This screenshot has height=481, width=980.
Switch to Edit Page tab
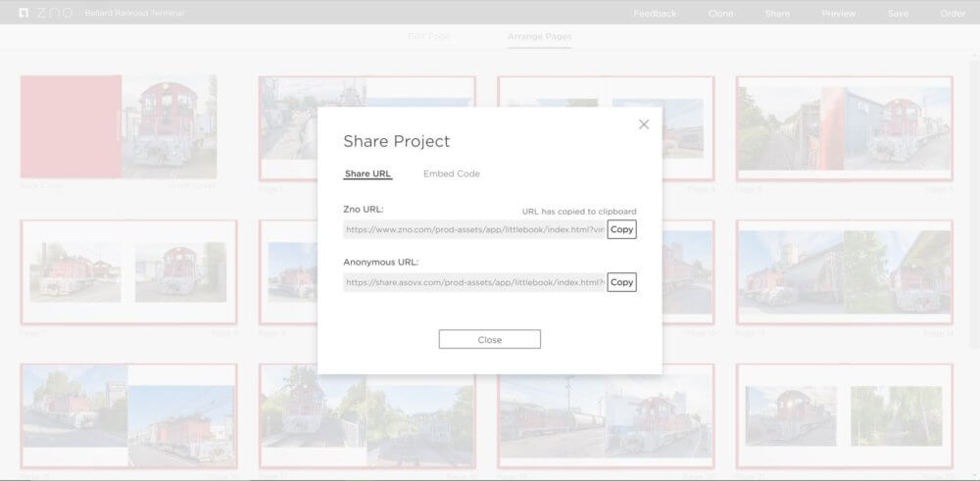pos(428,36)
